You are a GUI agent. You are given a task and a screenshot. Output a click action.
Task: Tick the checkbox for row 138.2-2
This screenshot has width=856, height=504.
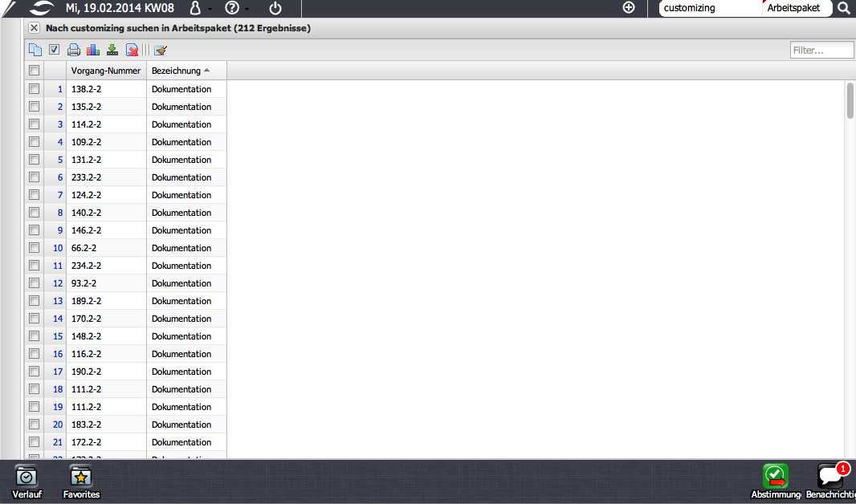(34, 89)
